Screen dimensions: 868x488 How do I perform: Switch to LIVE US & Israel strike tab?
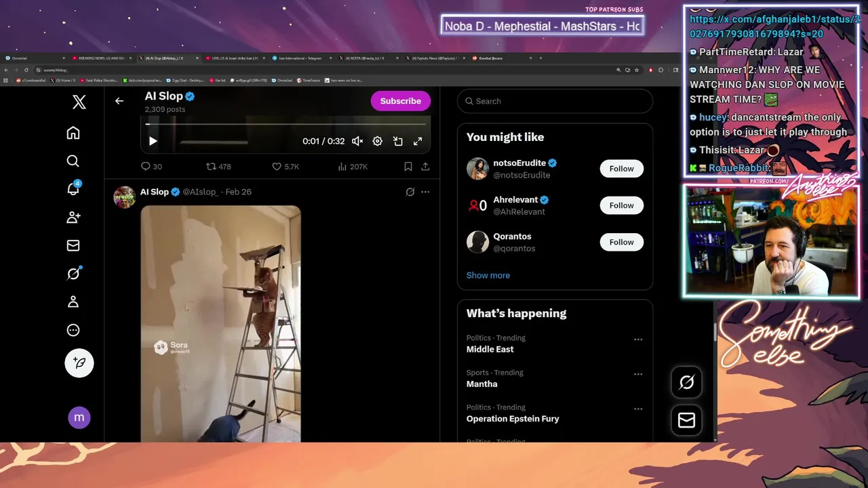tap(234, 58)
